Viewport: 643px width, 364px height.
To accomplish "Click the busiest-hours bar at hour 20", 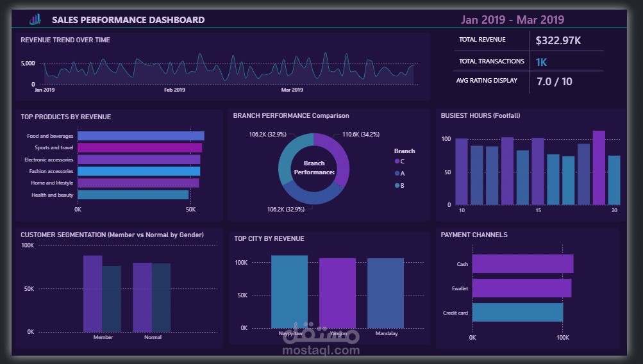I will click(614, 180).
